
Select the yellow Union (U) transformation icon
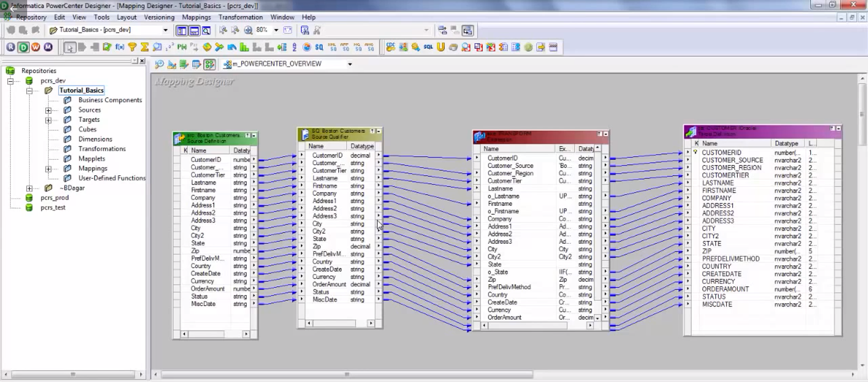441,47
